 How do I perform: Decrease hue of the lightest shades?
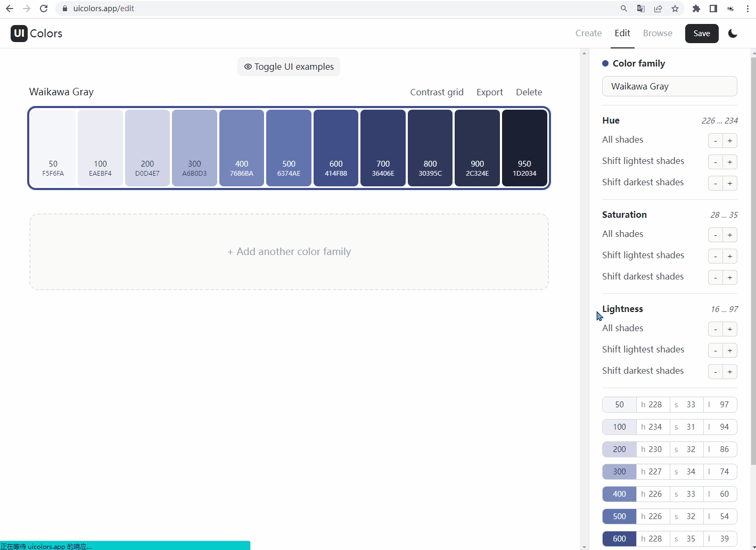(x=716, y=162)
